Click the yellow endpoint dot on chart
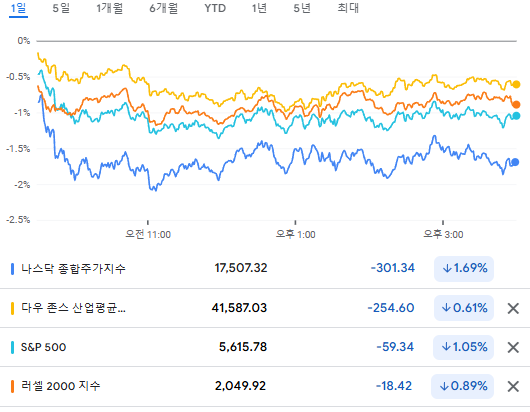Viewport: 530px width, 412px height. click(516, 84)
